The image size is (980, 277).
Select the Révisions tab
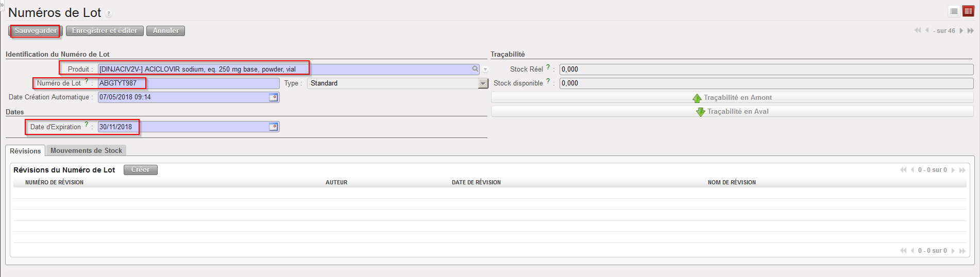(25, 151)
